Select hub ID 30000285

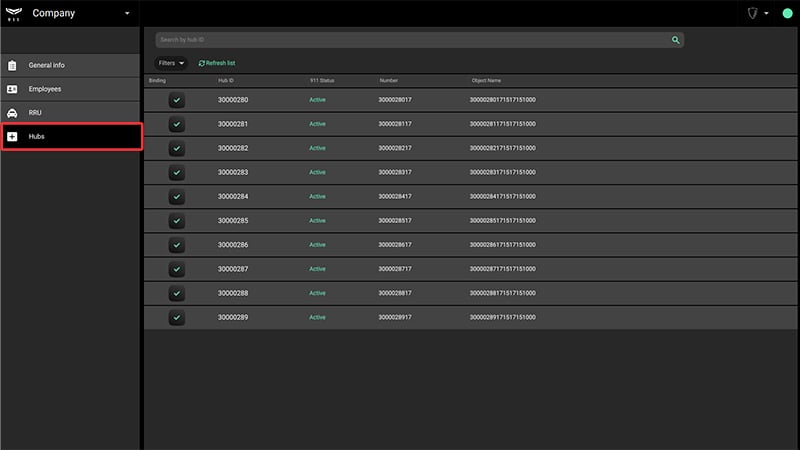click(x=233, y=220)
